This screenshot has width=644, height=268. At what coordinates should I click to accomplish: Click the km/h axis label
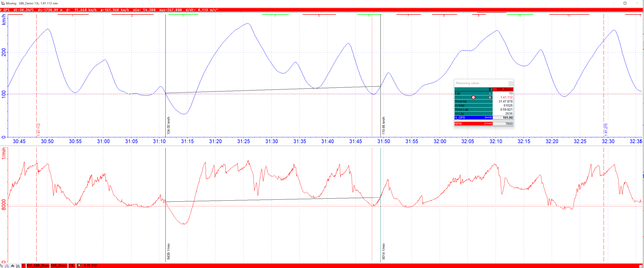pyautogui.click(x=4, y=20)
